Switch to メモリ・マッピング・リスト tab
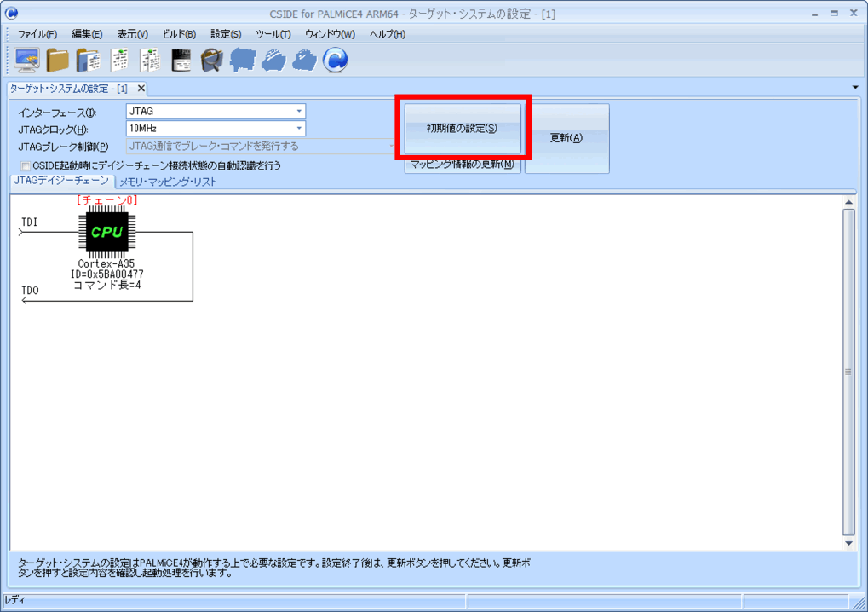 click(168, 182)
